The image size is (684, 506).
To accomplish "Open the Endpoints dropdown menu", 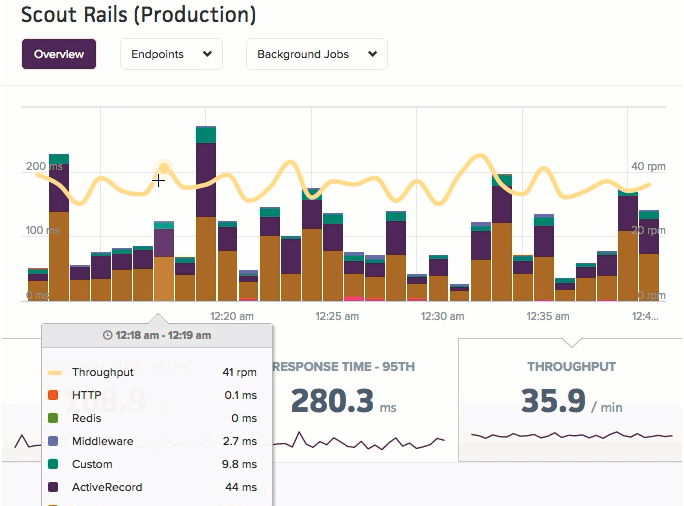I will [x=171, y=54].
